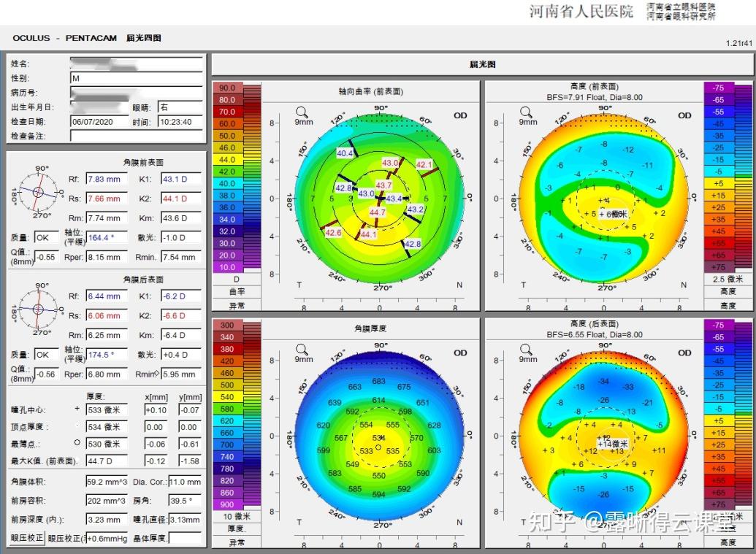Click the 眼睛 field showing 右
The image size is (756, 554).
pyautogui.click(x=180, y=107)
